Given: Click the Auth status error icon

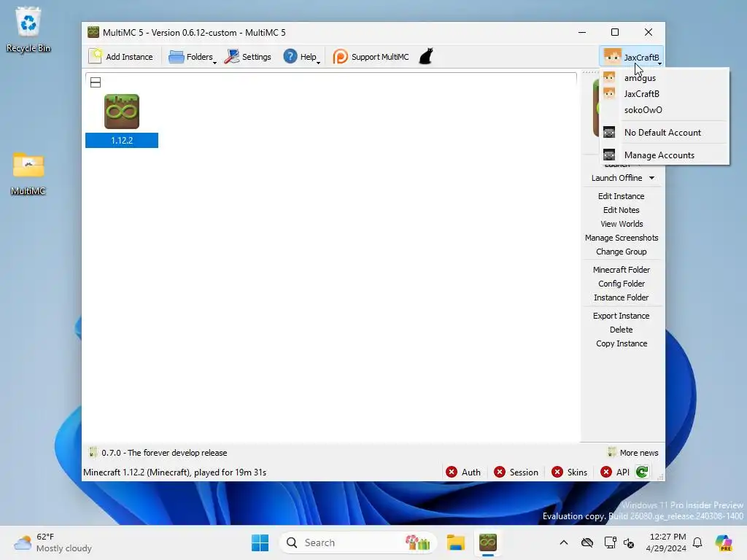Looking at the screenshot, I should click(451, 472).
